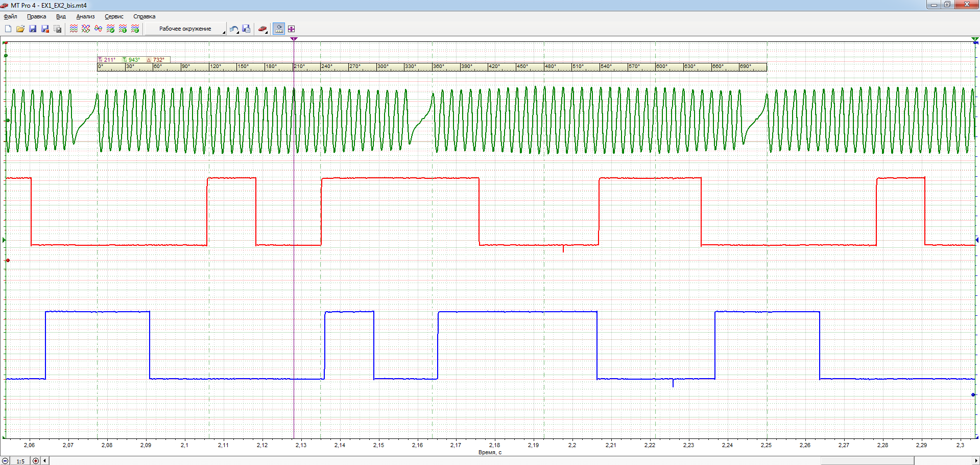Open the Правка menu

pyautogui.click(x=36, y=16)
